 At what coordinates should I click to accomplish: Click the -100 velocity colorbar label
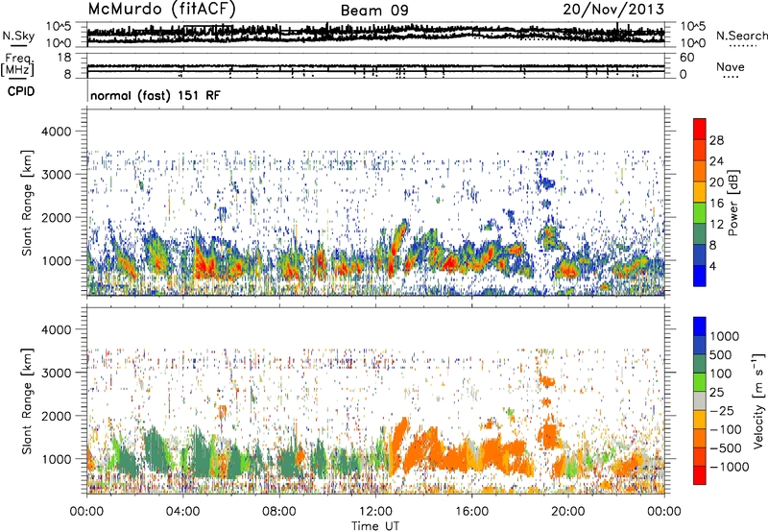725,429
